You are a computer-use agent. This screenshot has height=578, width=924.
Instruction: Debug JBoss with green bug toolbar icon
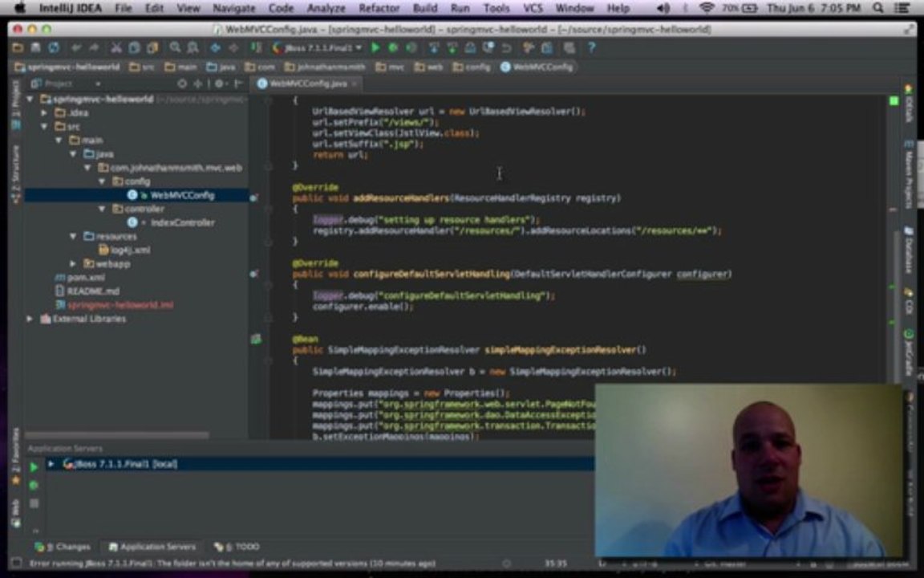393,48
